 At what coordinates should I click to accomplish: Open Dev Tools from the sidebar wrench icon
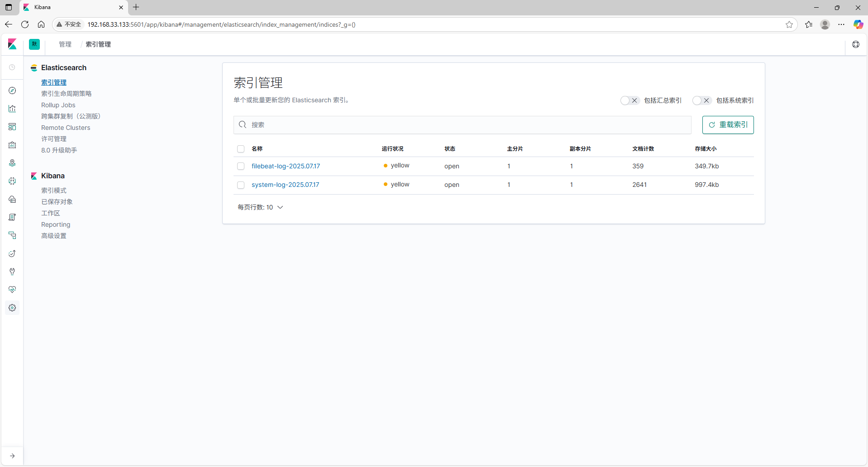12,272
